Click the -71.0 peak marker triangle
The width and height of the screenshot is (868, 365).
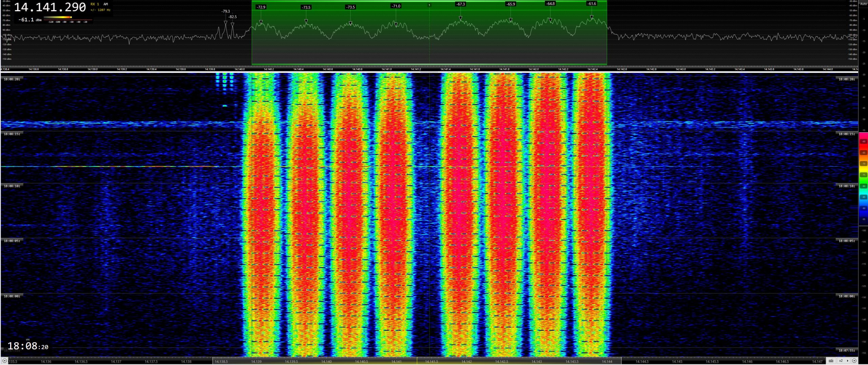[x=396, y=24]
